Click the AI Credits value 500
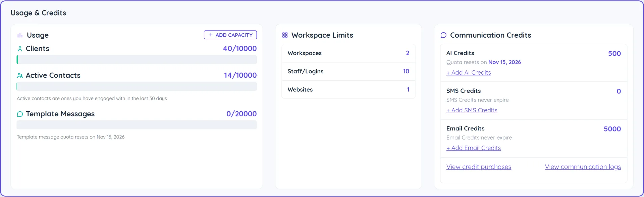The width and height of the screenshot is (644, 197). click(x=614, y=53)
